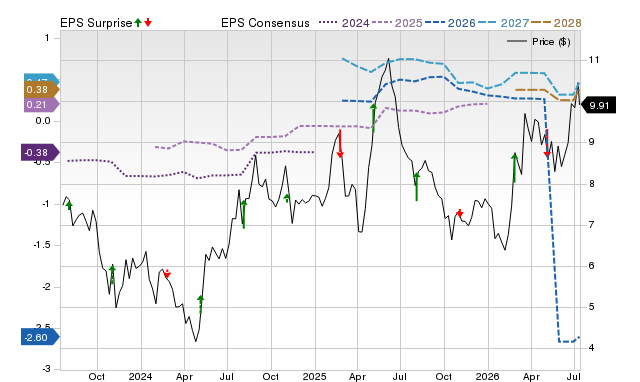
Task: Click the dark purple -0.38 value tag
Action: pyautogui.click(x=40, y=153)
